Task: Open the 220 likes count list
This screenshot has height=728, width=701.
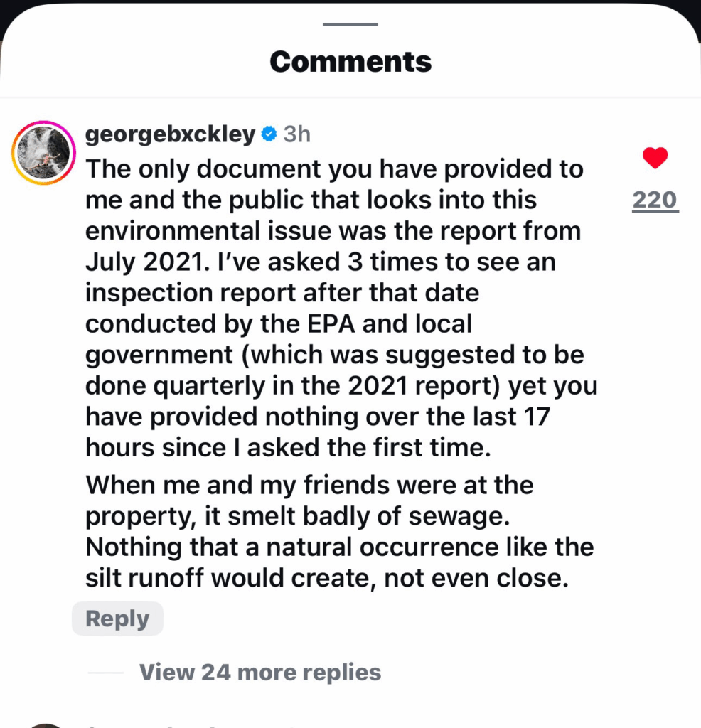Action: pyautogui.click(x=655, y=201)
